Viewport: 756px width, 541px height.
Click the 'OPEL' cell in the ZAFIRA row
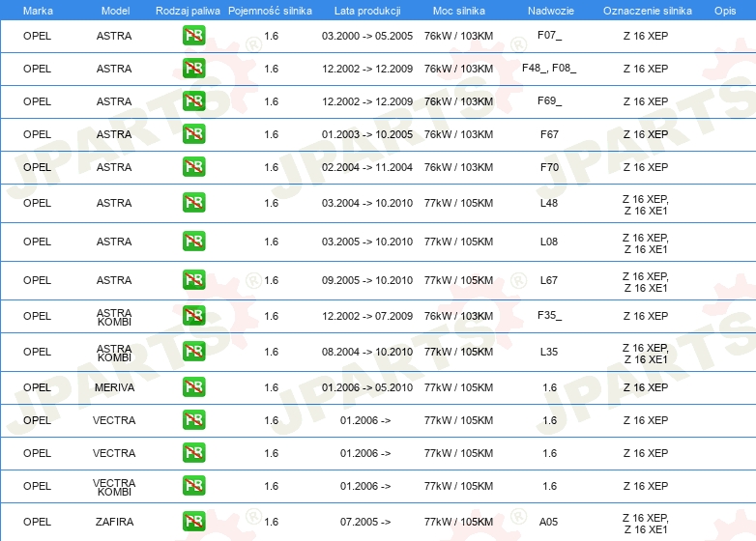pos(37,522)
